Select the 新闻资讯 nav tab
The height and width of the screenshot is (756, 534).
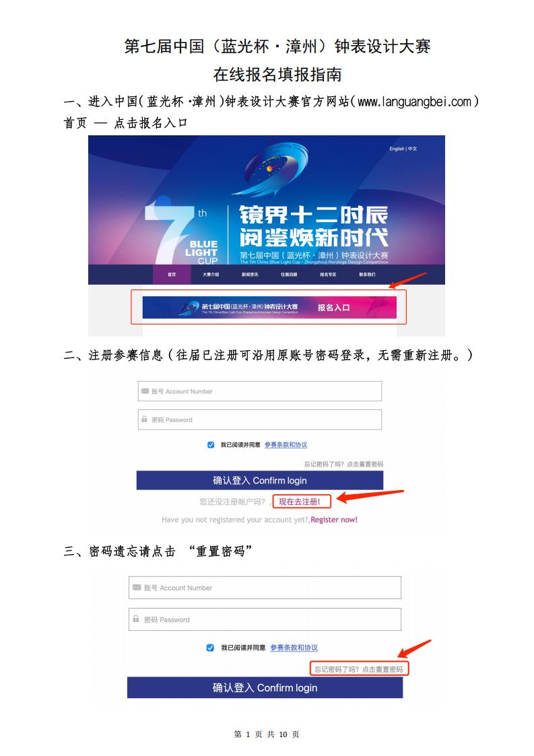tap(250, 275)
